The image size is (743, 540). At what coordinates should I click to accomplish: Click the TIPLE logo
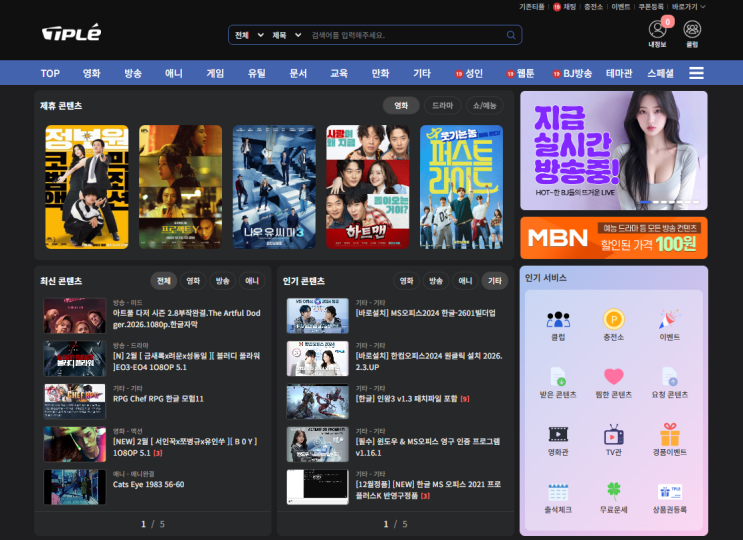(x=72, y=33)
